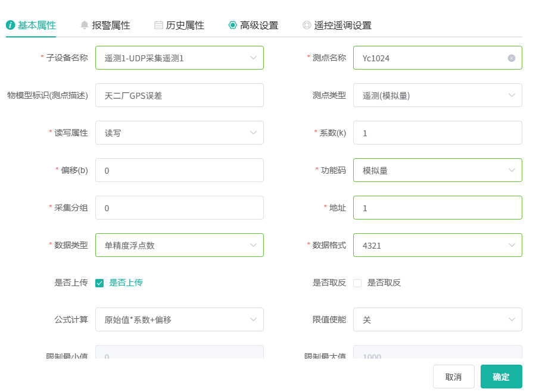Open the 限值使能 dropdown
Image resolution: width=539 pixels, height=392 pixels.
pyautogui.click(x=437, y=319)
